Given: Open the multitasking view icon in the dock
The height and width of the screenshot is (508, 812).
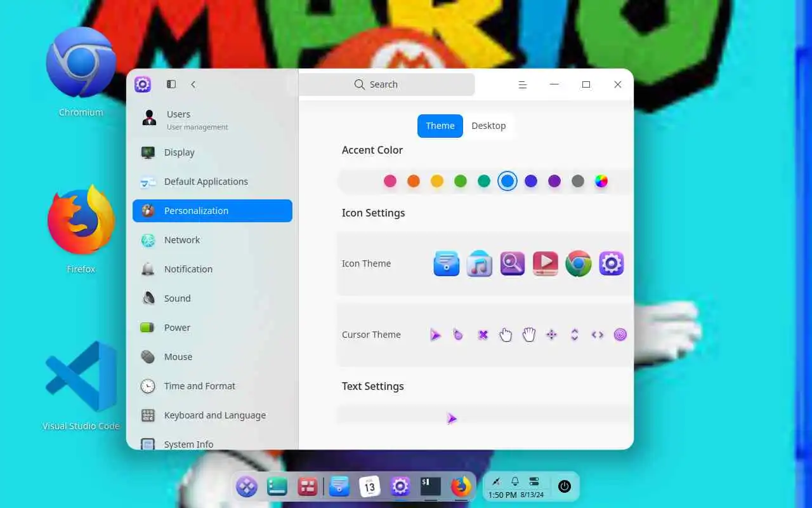Looking at the screenshot, I should tap(308, 487).
